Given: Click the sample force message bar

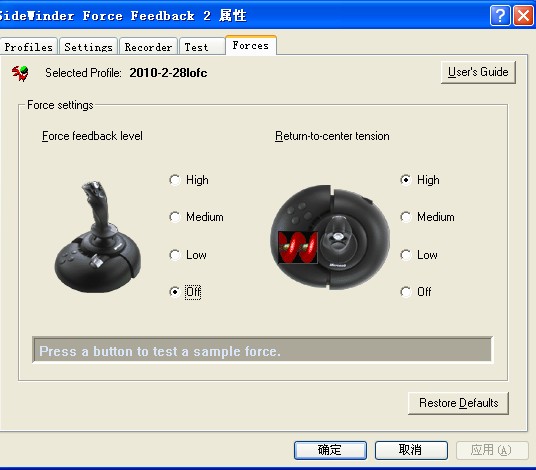Looking at the screenshot, I should click(x=262, y=350).
